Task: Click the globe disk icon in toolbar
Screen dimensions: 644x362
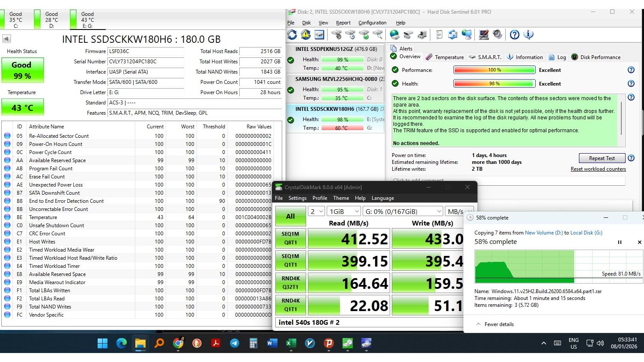Action: click(394, 35)
